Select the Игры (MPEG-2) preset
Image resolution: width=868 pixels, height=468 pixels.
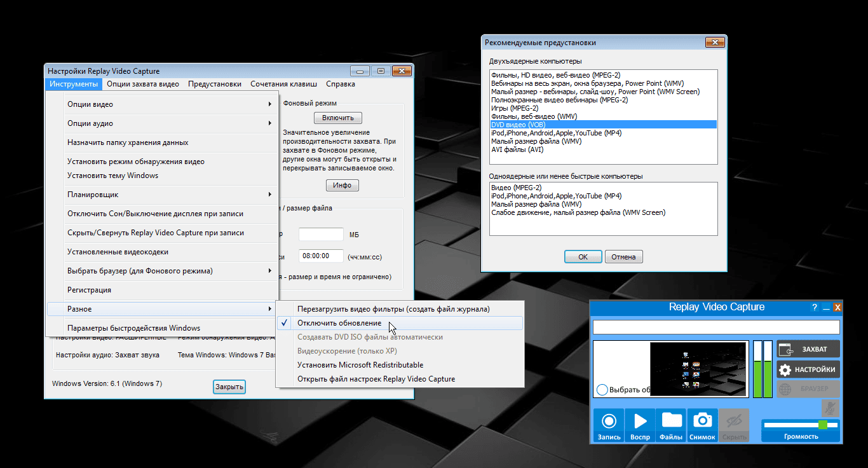[604, 108]
